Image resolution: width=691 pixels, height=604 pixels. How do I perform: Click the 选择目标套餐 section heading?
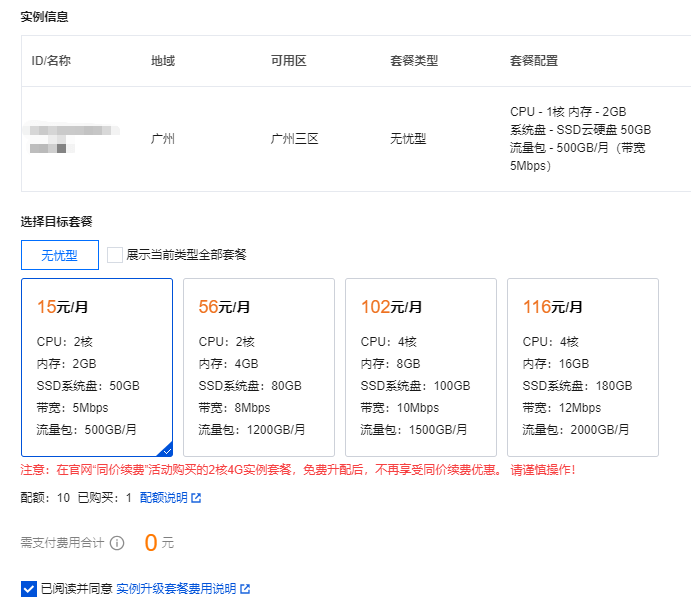point(56,222)
